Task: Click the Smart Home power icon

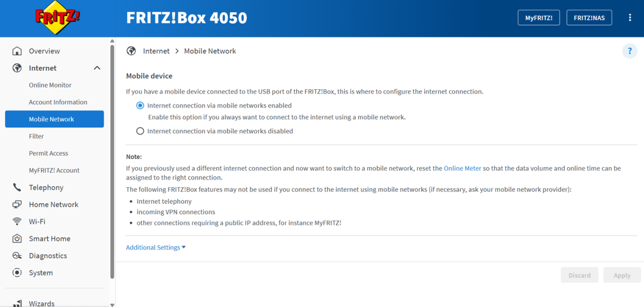Action: [x=17, y=239]
